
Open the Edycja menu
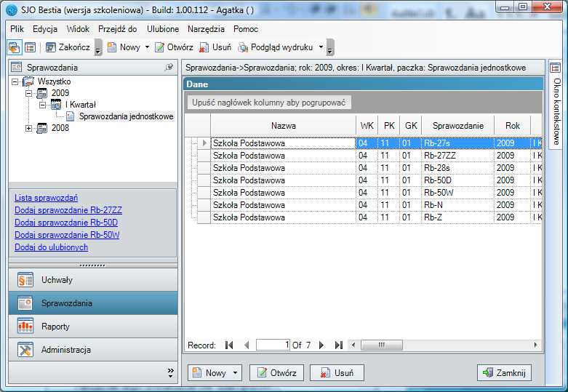45,29
